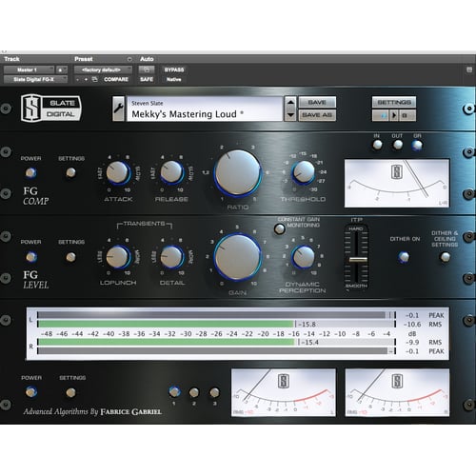The width and height of the screenshot is (476, 476).
Task: Open the wrench preset tools icon
Action: coord(118,109)
